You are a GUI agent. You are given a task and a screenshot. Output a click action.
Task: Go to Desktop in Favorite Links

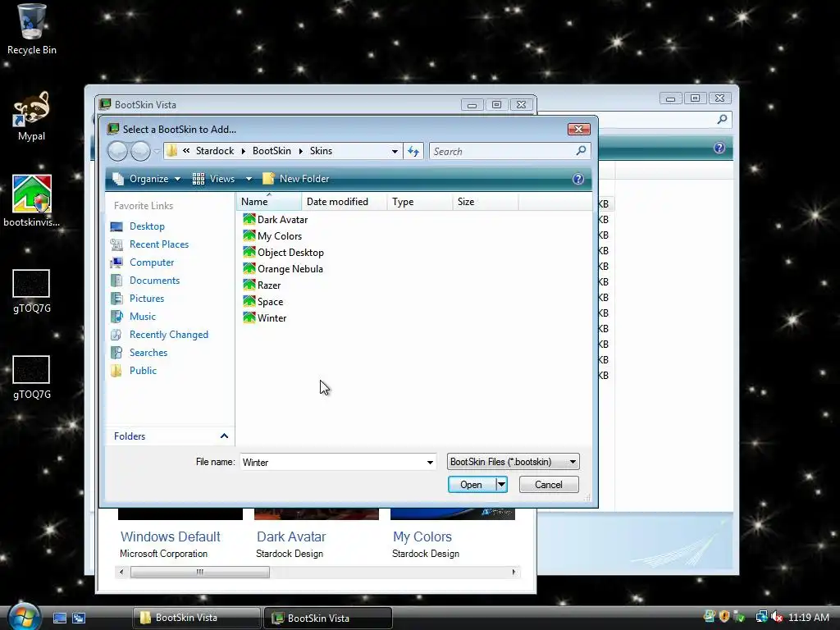click(147, 226)
